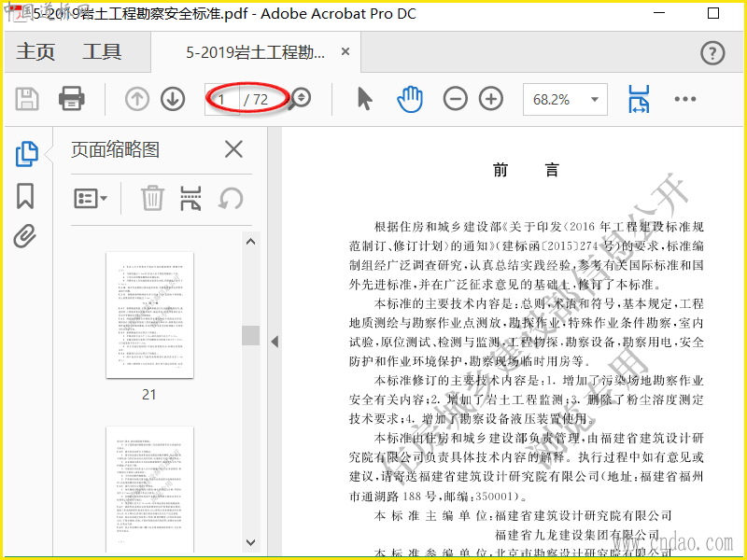Close the 5-2019岩土工程勘 document tab
The width and height of the screenshot is (747, 560).
(x=345, y=51)
